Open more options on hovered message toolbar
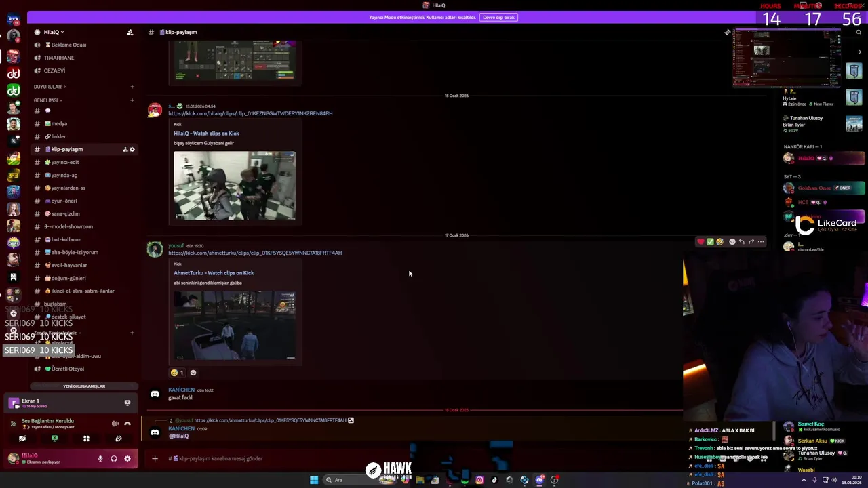Image resolution: width=868 pixels, height=488 pixels. point(760,241)
